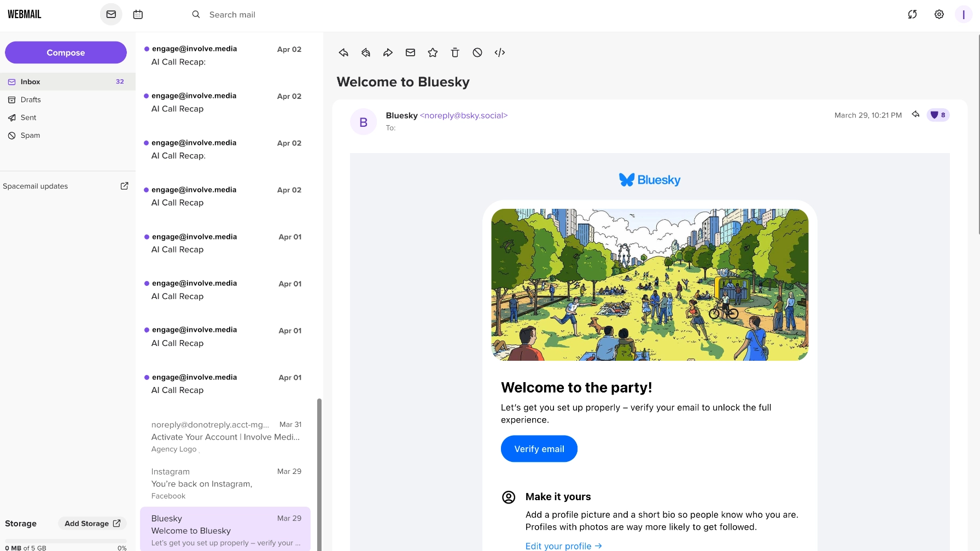This screenshot has height=551, width=980.
Task: Open the tracker shield badge showing 8
Action: pyautogui.click(x=938, y=115)
